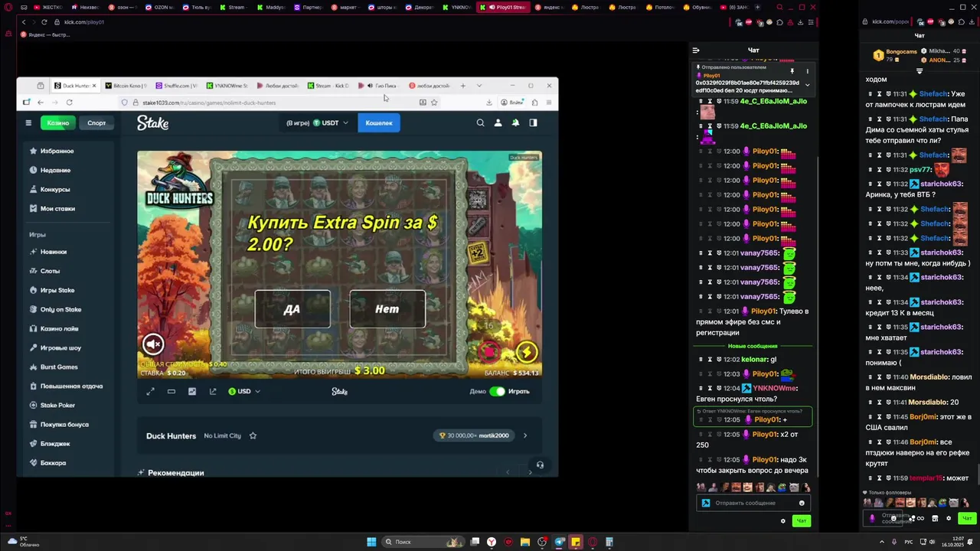Open inner browser tab list chevron

tap(479, 86)
